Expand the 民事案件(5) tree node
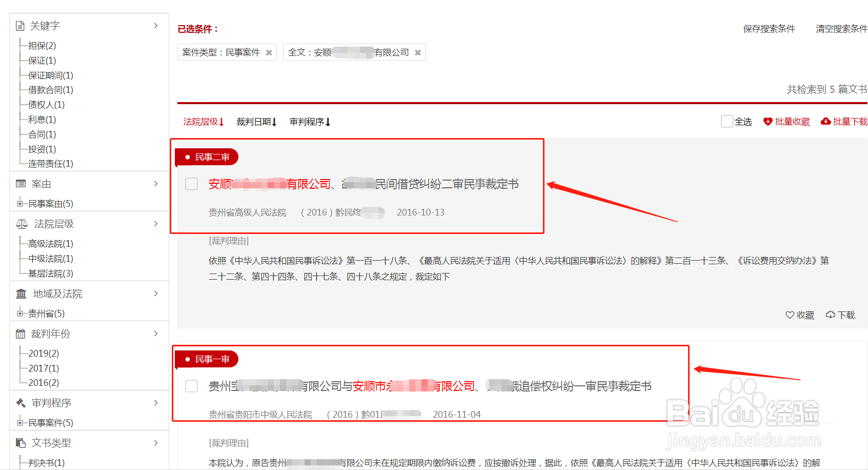This screenshot has height=470, width=868. pyautogui.click(x=19, y=423)
